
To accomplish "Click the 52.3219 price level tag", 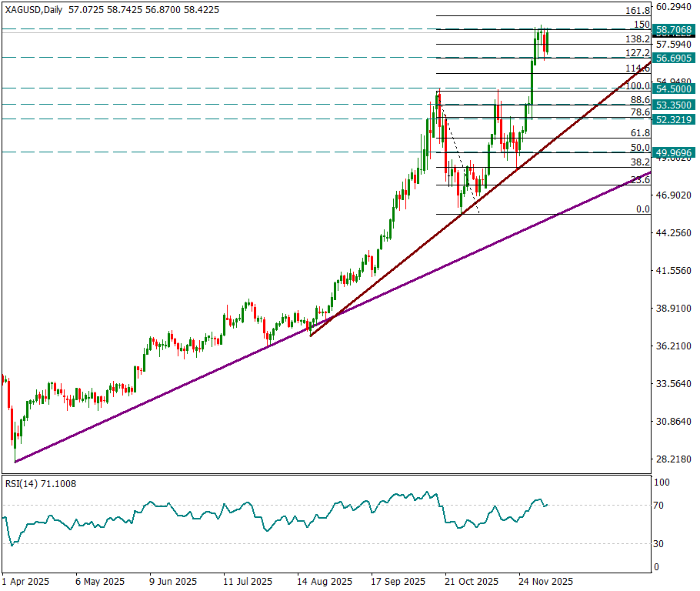I will click(x=675, y=119).
